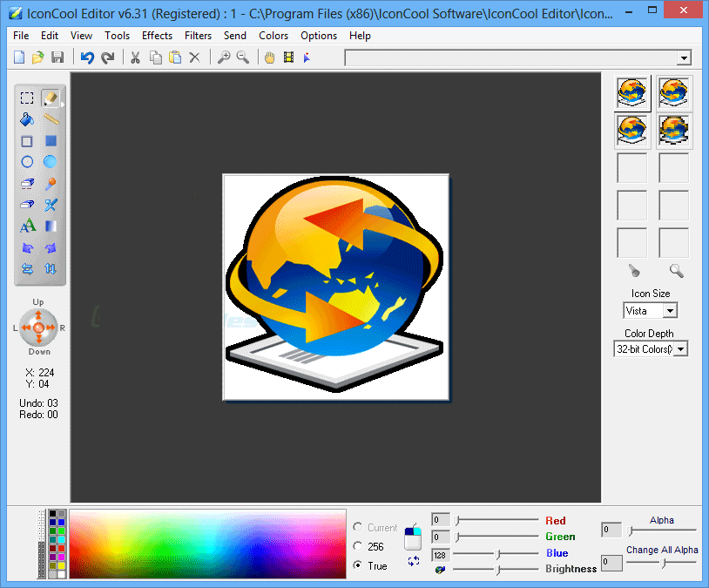Select the True color radio button

point(359,565)
